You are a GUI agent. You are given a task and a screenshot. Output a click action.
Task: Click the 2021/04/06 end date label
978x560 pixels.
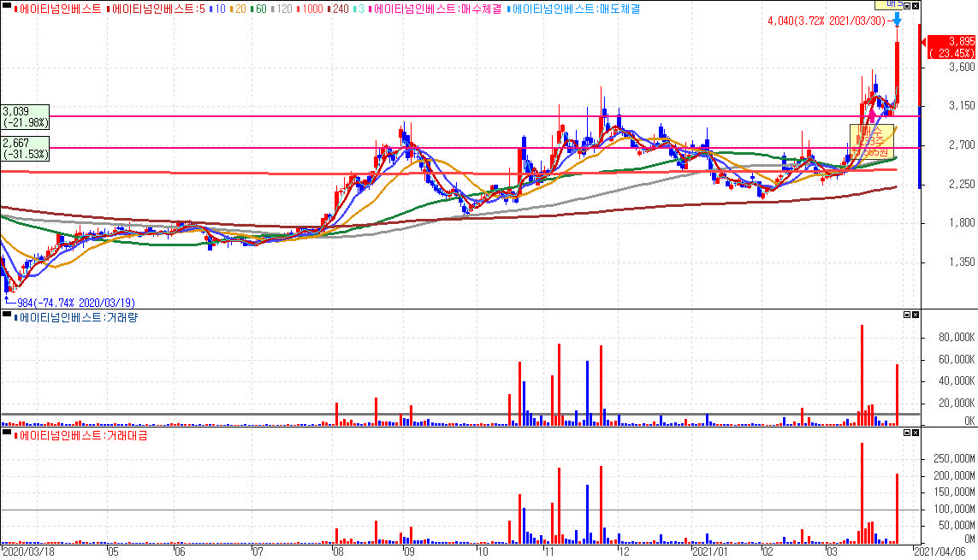941,552
